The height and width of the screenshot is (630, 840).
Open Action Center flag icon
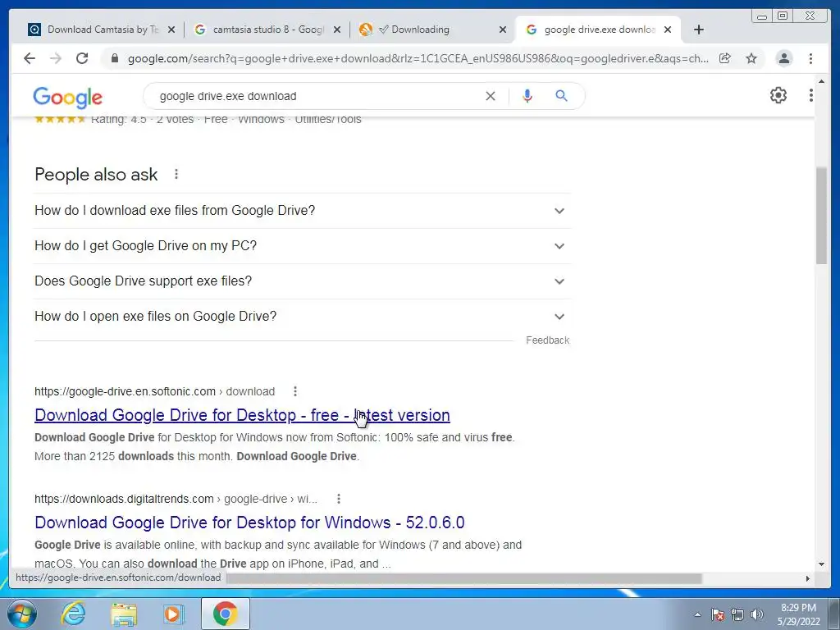(x=718, y=614)
